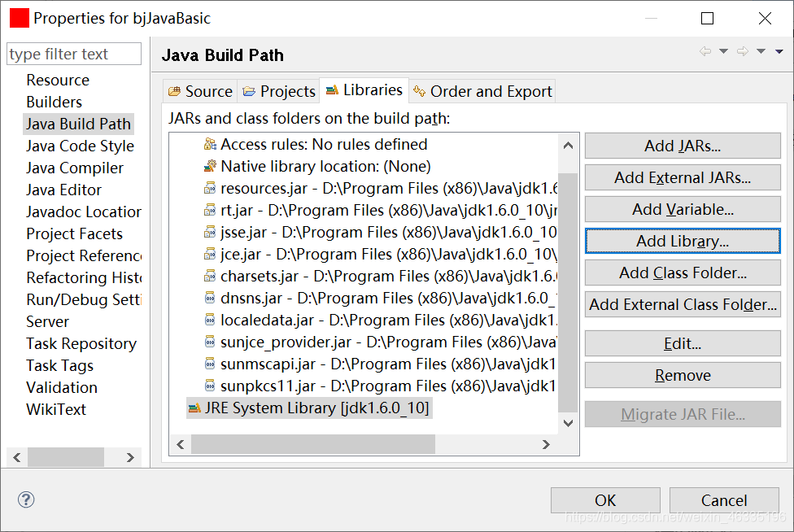Click Add Library... button
This screenshot has width=794, height=532.
[683, 241]
